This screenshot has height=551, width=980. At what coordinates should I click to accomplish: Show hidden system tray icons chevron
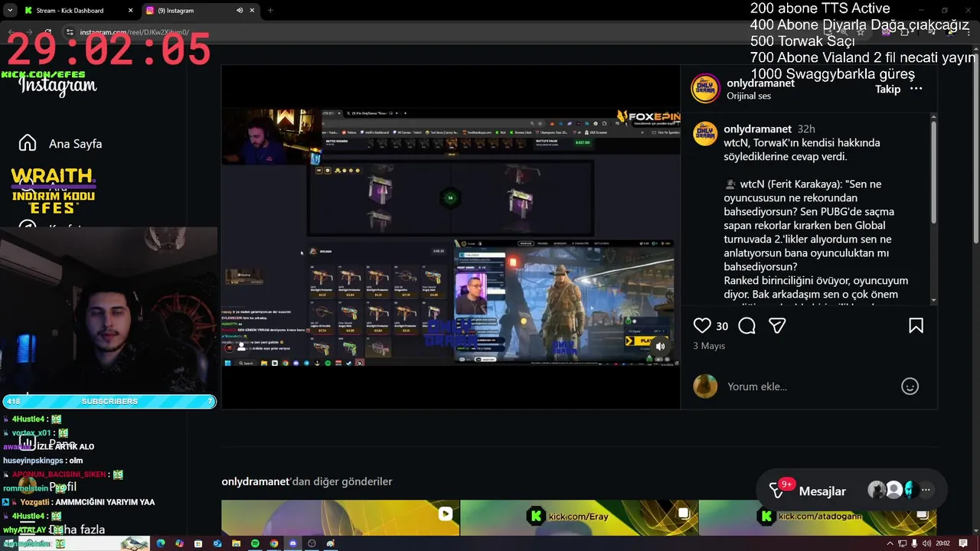coord(890,543)
